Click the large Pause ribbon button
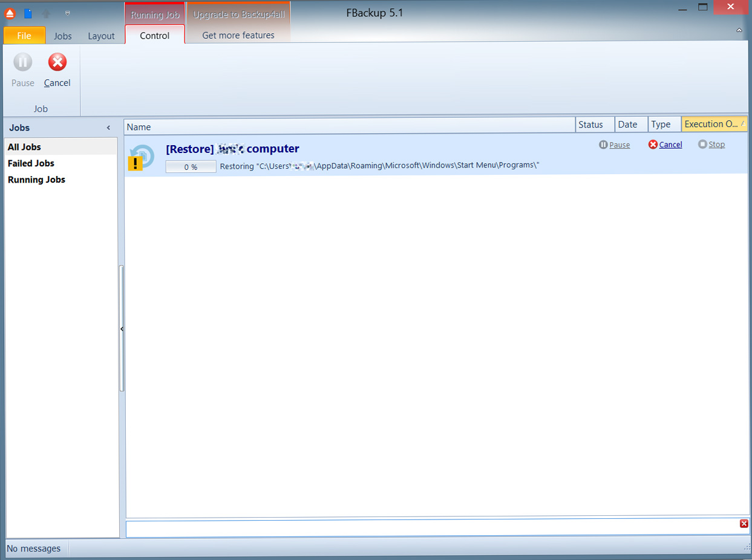Viewport: 752px width, 560px height. pos(23,70)
